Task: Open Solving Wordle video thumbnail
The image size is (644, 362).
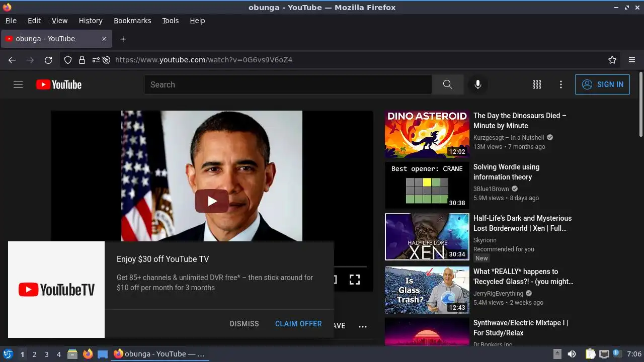Action: click(x=427, y=186)
